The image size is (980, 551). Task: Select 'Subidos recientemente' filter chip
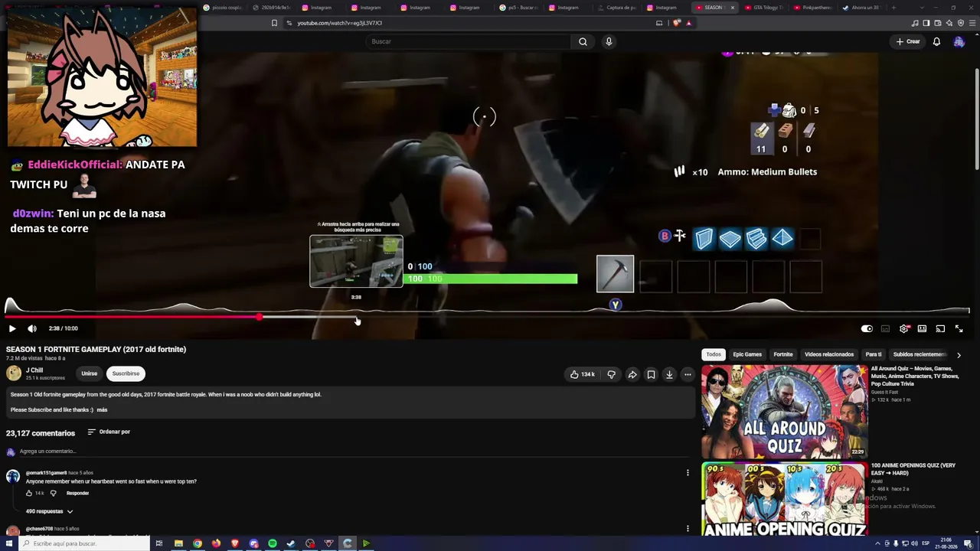point(920,354)
